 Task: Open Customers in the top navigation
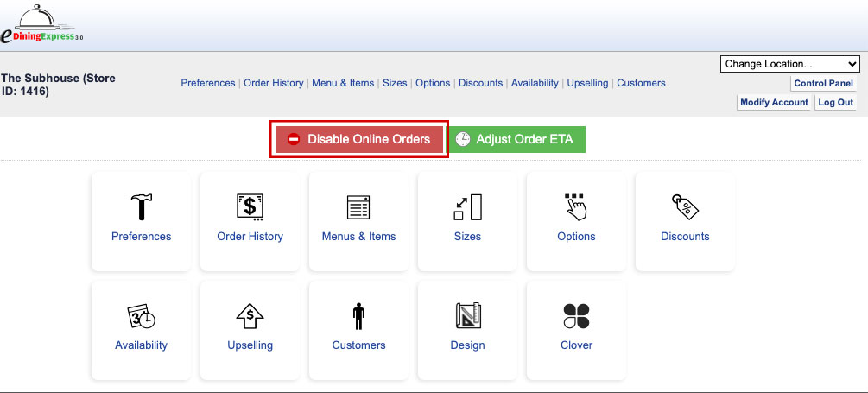coord(641,83)
